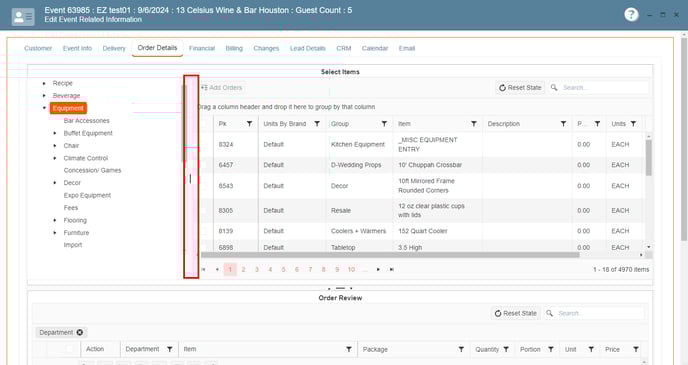Open the Financial tab

(x=202, y=48)
